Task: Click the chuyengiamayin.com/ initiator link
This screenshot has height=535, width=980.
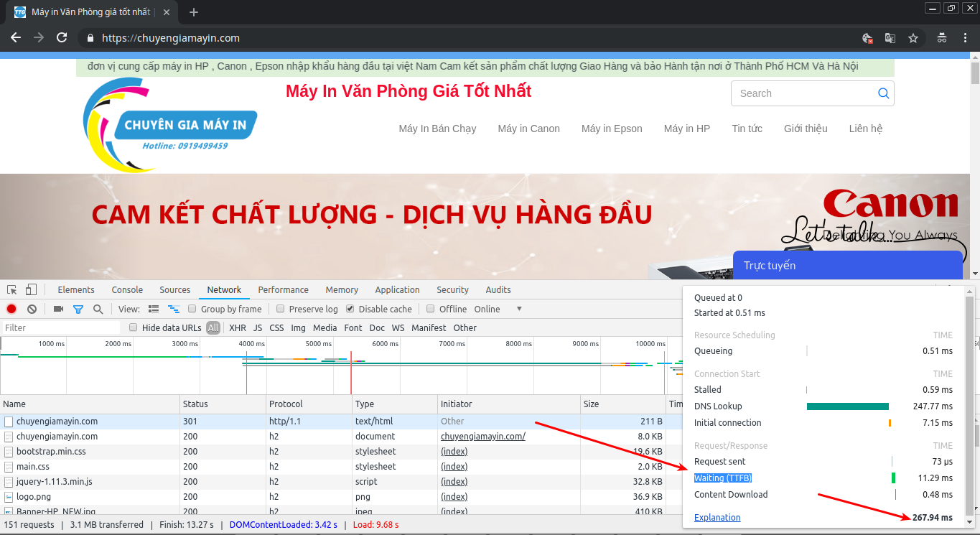Action: click(483, 437)
